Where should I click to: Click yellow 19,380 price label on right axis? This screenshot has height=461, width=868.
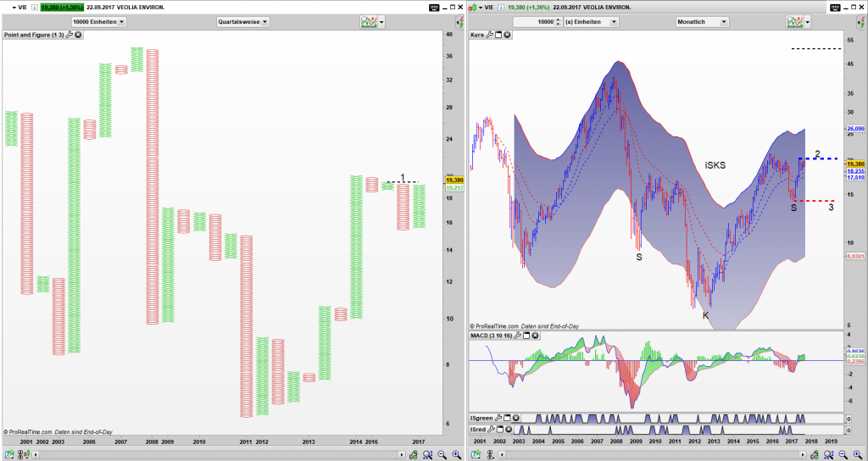click(x=855, y=164)
